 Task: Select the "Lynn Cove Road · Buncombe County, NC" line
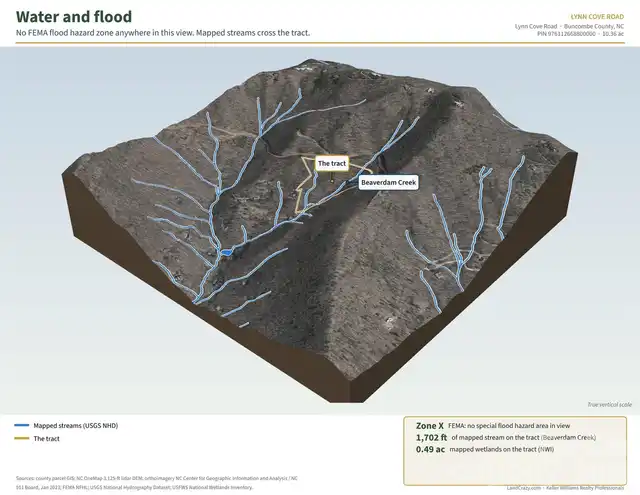[x=569, y=27]
